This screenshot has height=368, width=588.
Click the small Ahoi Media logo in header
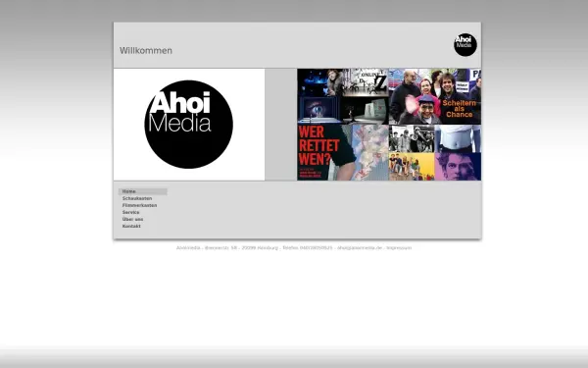tap(465, 45)
